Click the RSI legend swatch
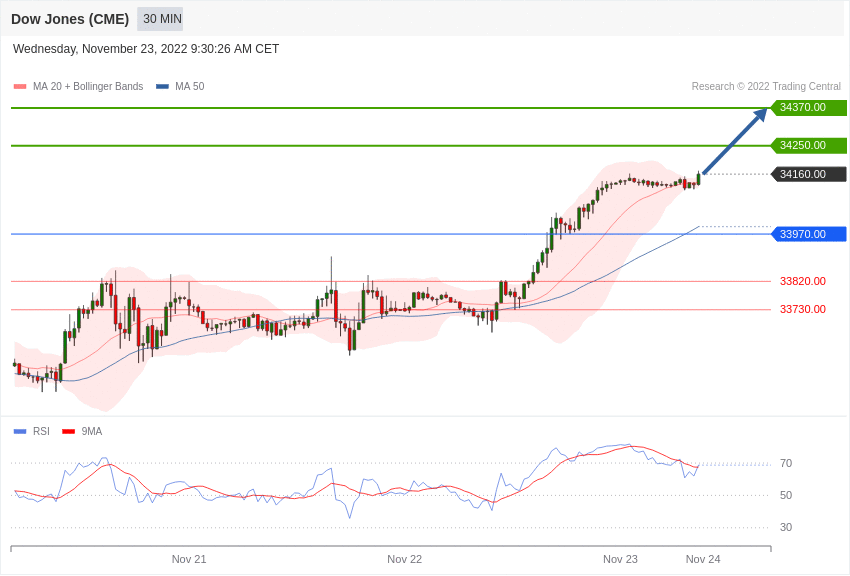Screen dimensions: 850x576 click(x=20, y=431)
